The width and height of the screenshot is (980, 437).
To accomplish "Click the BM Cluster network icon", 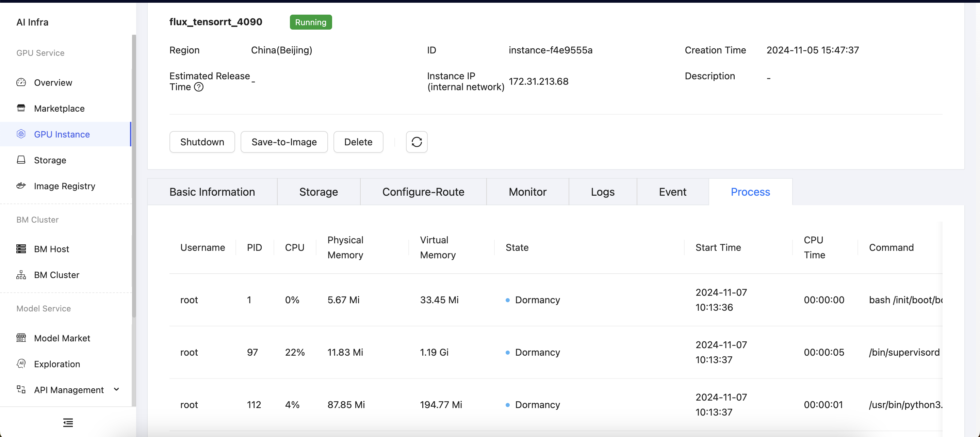I will (x=21, y=275).
